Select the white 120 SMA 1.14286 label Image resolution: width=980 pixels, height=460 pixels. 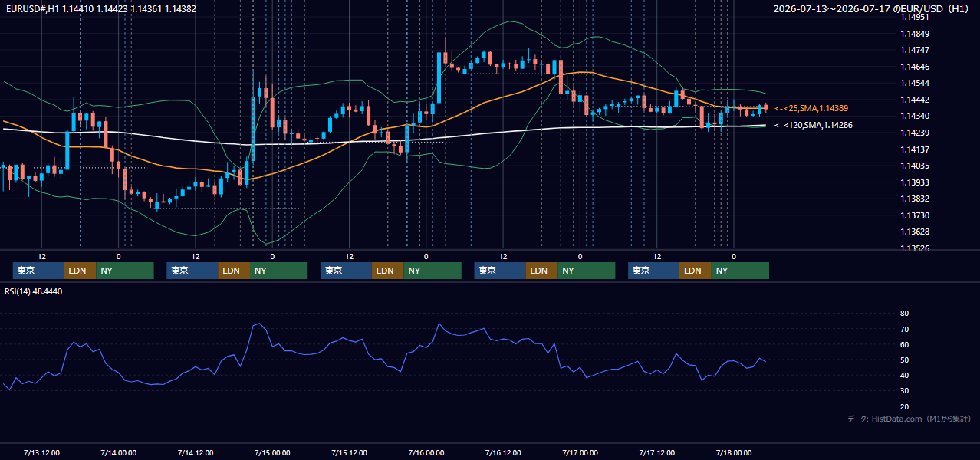click(x=814, y=125)
